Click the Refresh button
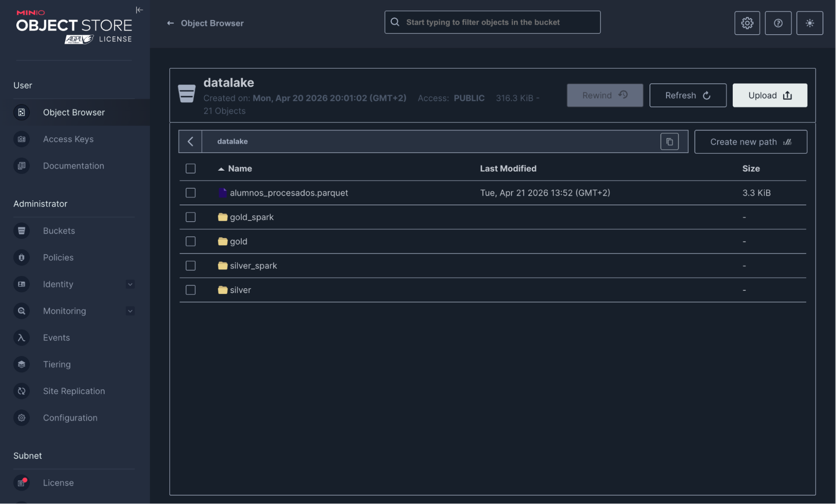The image size is (836, 504). 688,95
